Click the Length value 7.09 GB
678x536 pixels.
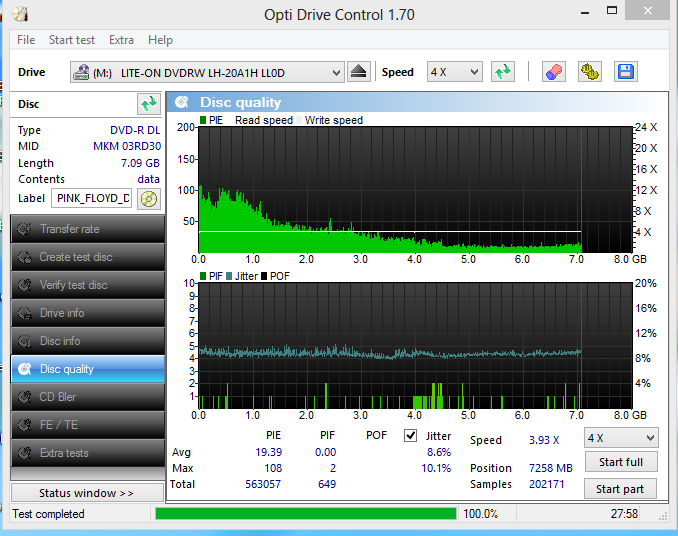pos(140,163)
